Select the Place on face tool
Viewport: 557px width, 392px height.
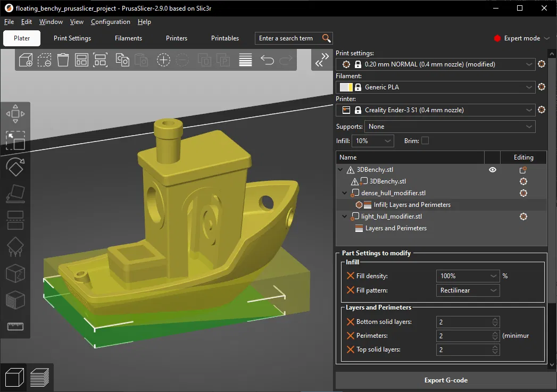pos(15,194)
